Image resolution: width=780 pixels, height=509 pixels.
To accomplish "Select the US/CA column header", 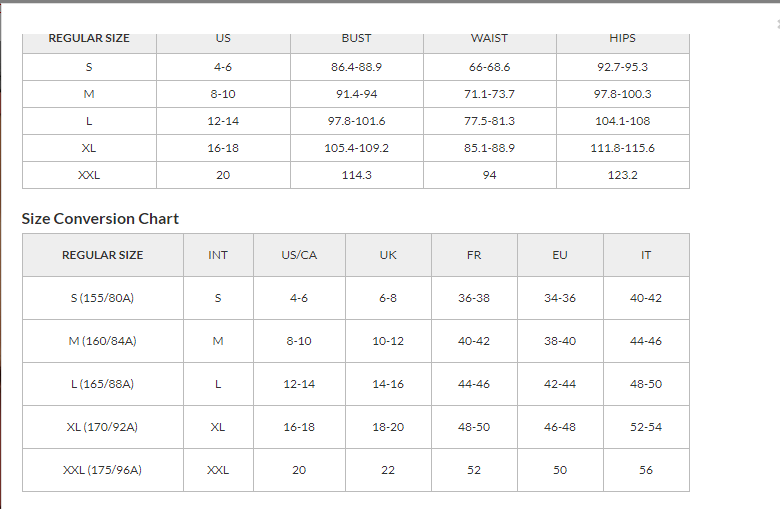I will click(x=299, y=255).
